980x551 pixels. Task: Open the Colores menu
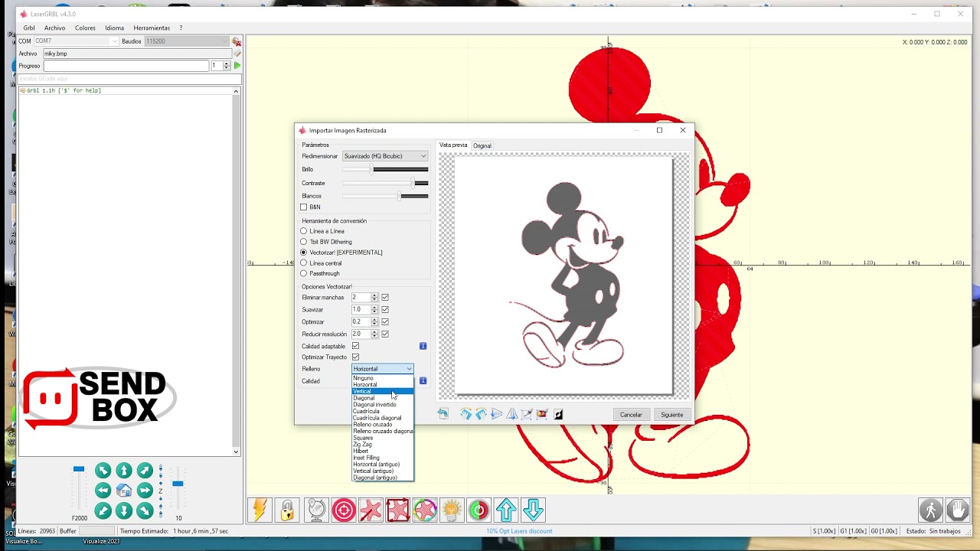pyautogui.click(x=85, y=28)
